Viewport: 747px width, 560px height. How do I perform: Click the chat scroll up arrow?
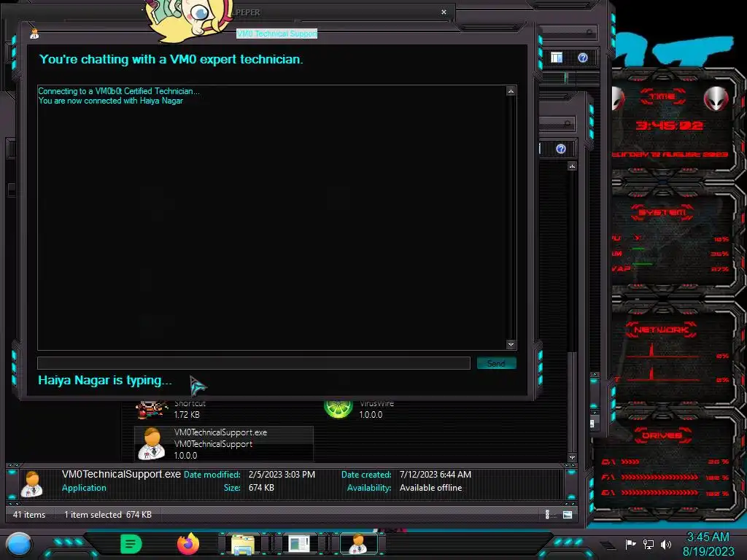tap(511, 91)
